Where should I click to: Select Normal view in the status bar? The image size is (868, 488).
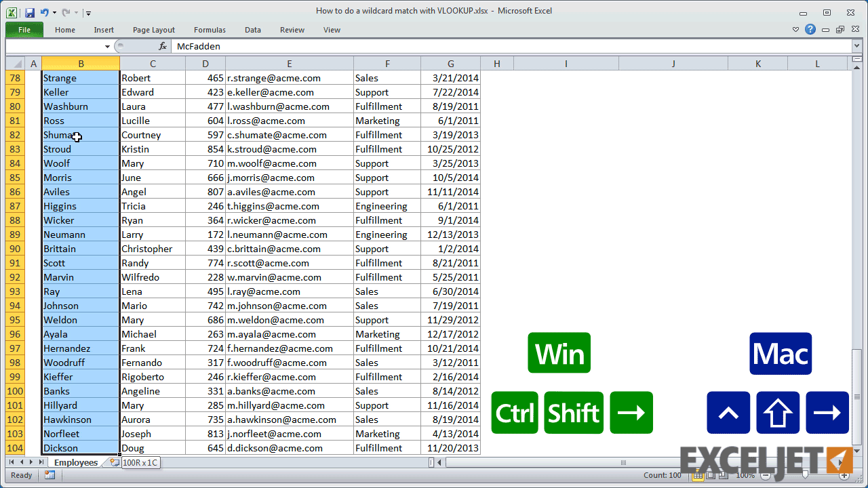[x=698, y=475]
